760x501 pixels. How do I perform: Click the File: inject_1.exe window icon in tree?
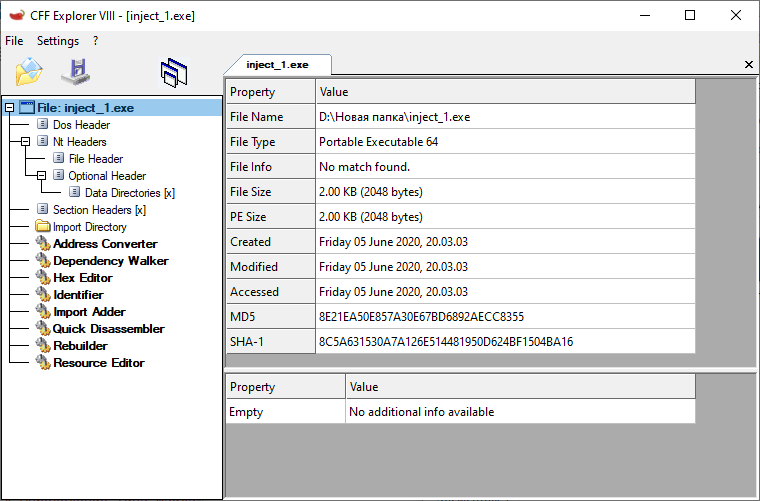(x=27, y=108)
